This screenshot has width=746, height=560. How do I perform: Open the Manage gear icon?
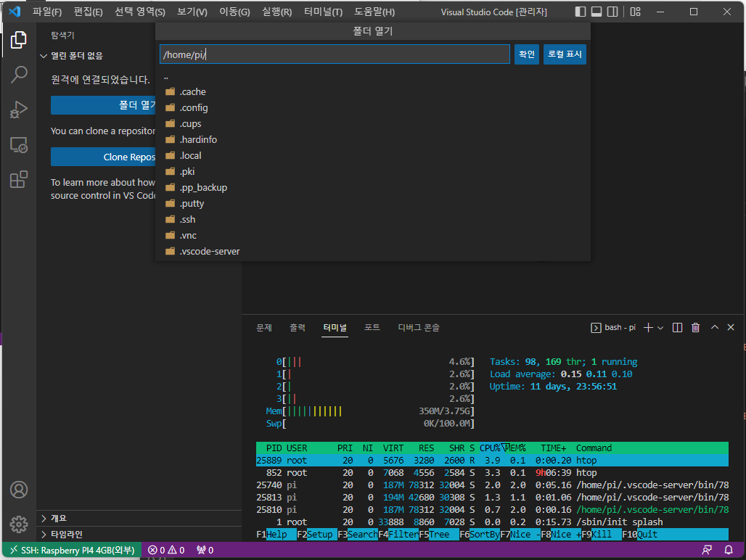pyautogui.click(x=19, y=524)
